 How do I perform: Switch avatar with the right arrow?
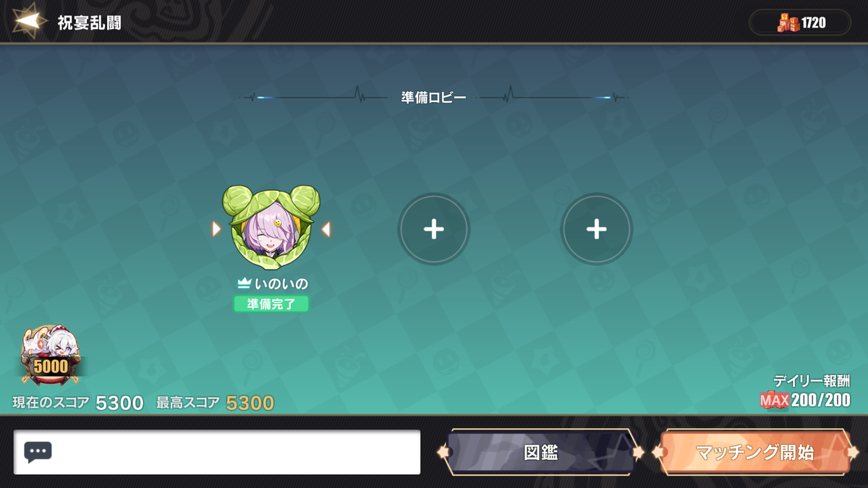[326, 229]
